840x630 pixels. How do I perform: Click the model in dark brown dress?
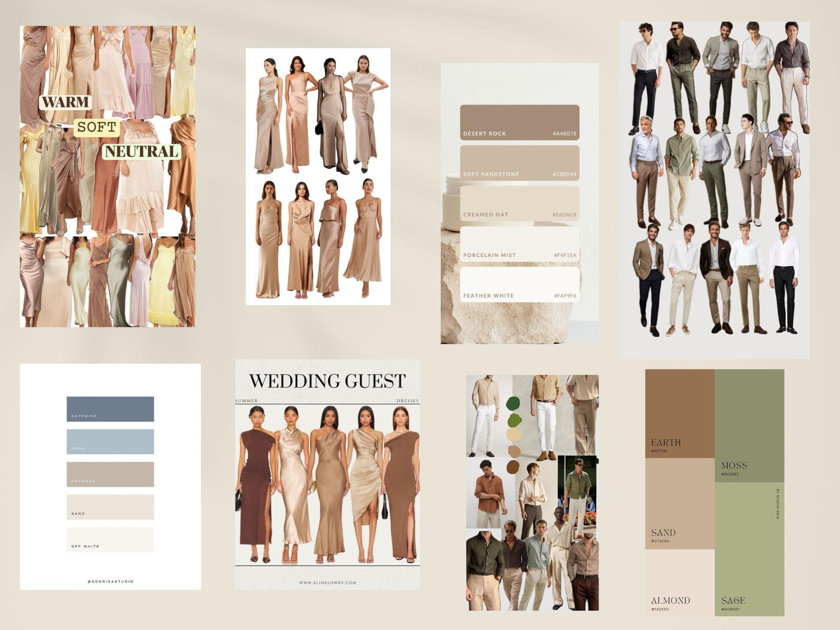[x=256, y=484]
